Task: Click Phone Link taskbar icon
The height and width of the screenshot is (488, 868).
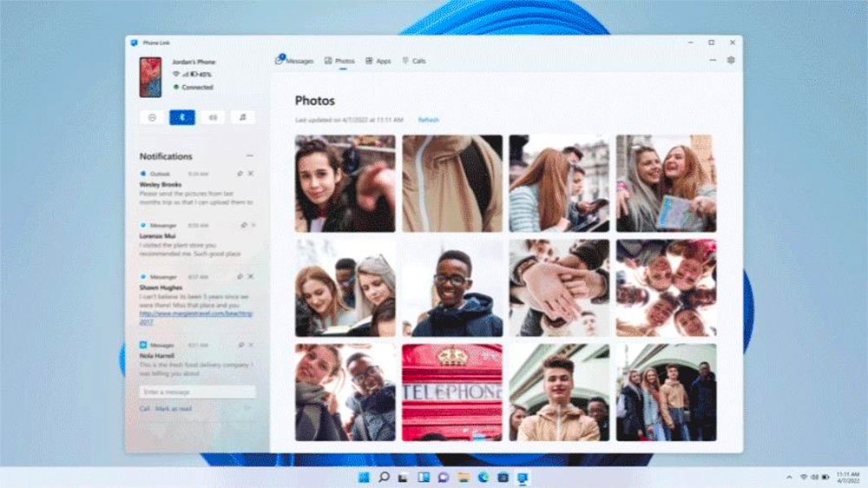Action: (523, 478)
